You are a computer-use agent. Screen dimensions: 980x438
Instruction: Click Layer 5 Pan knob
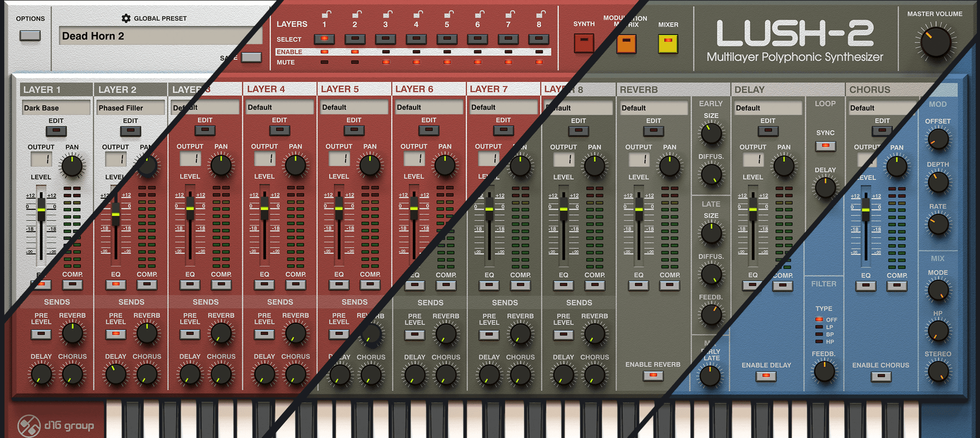(370, 166)
